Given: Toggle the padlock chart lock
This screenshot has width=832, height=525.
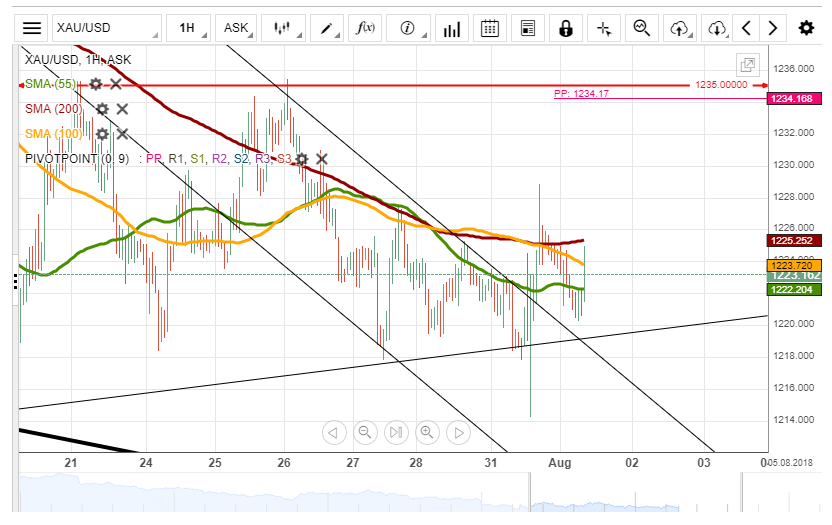Looking at the screenshot, I should click(566, 28).
